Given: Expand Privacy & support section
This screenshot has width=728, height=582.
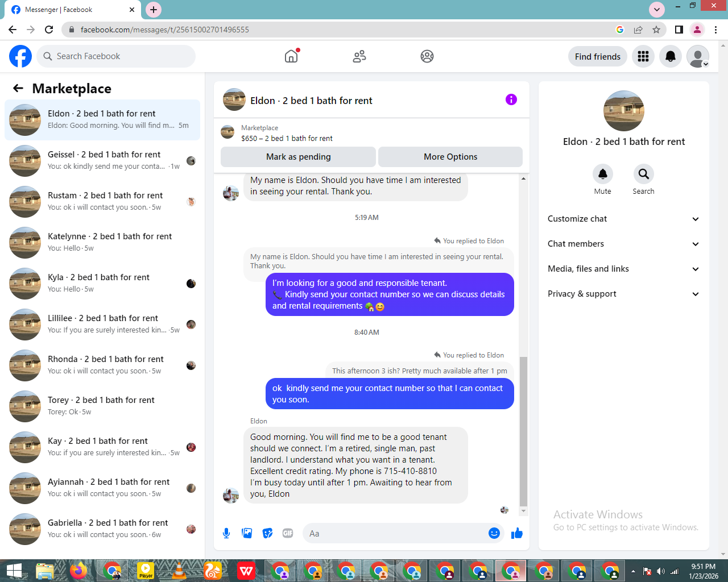Looking at the screenshot, I should [623, 294].
